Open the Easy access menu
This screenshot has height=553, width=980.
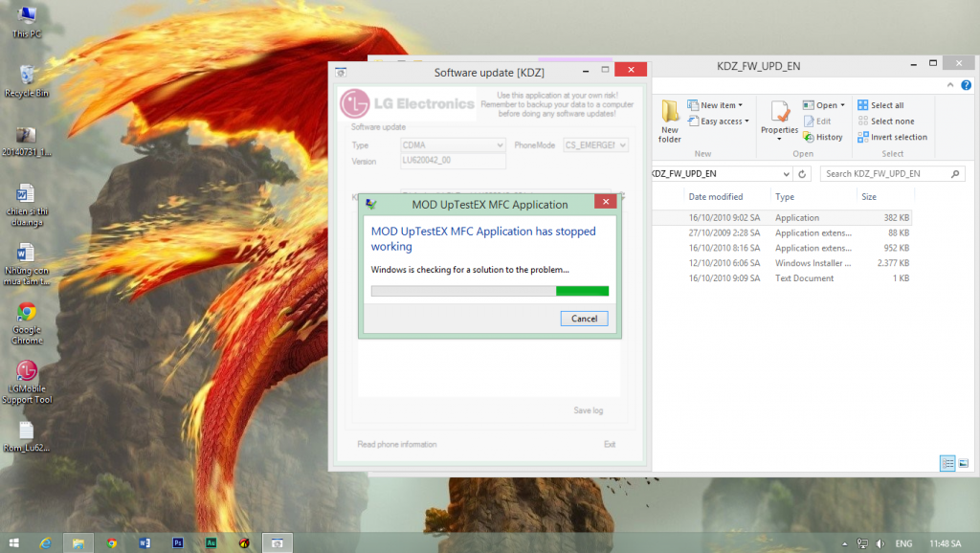[718, 122]
